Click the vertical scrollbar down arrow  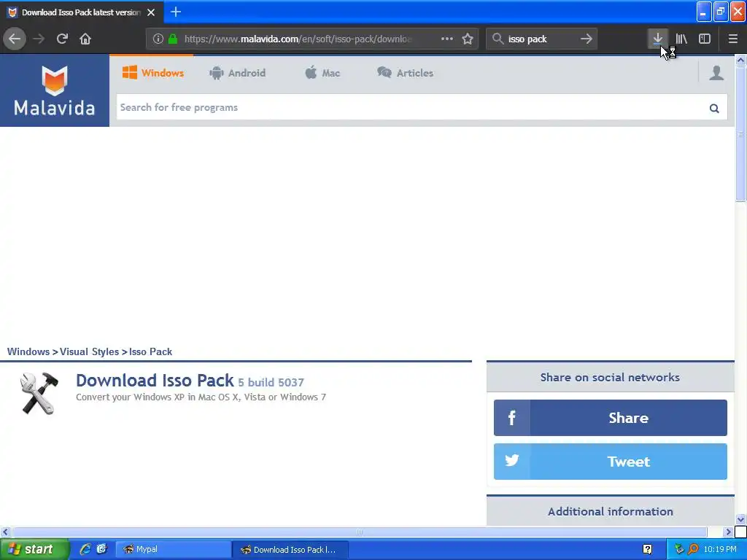740,519
